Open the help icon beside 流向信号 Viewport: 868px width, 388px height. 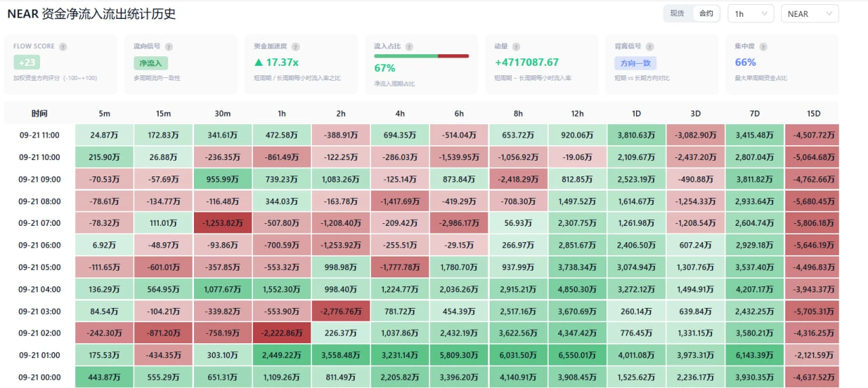169,47
